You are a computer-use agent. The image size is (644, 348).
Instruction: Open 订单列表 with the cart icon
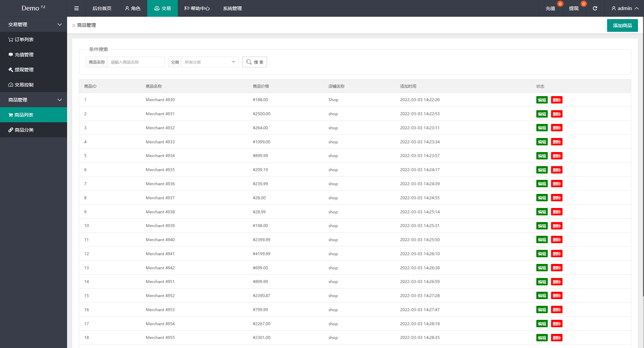[21, 40]
